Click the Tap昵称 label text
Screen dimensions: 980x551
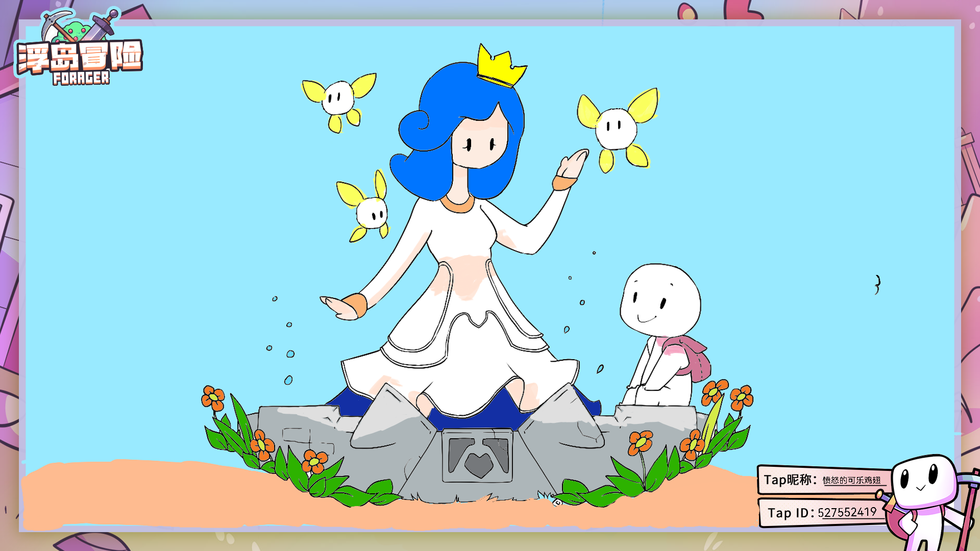(x=787, y=480)
